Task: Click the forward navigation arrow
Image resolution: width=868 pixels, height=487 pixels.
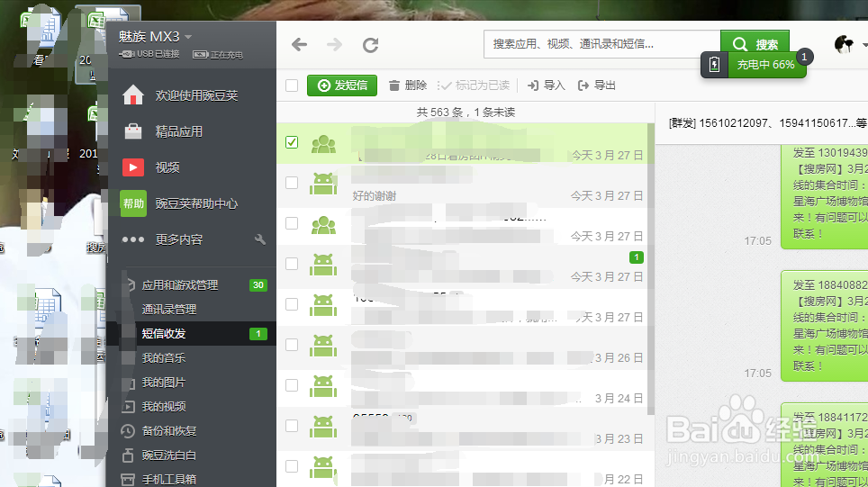Action: click(x=334, y=44)
